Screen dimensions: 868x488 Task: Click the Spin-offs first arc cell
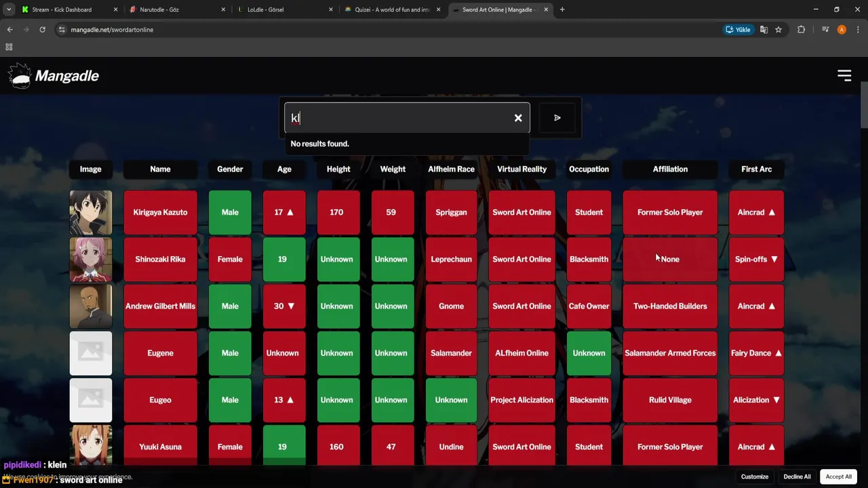(x=756, y=259)
